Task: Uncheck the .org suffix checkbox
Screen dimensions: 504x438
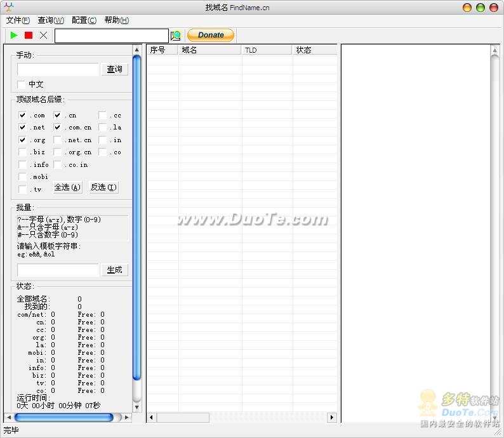Action: [x=22, y=140]
